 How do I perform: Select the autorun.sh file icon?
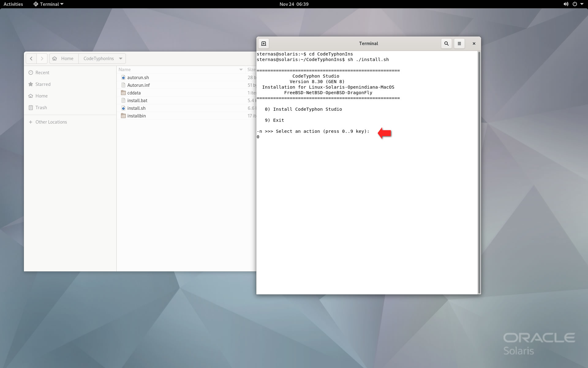[123, 78]
